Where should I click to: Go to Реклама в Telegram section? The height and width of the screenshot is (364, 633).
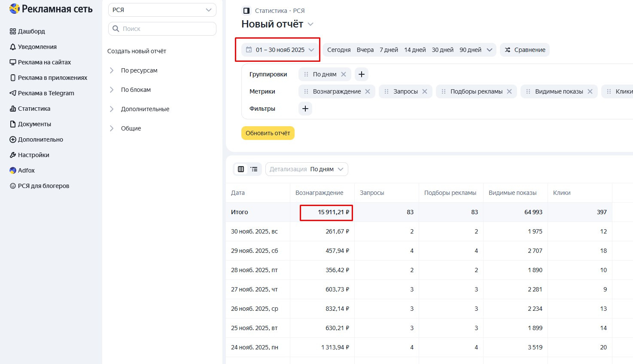46,93
